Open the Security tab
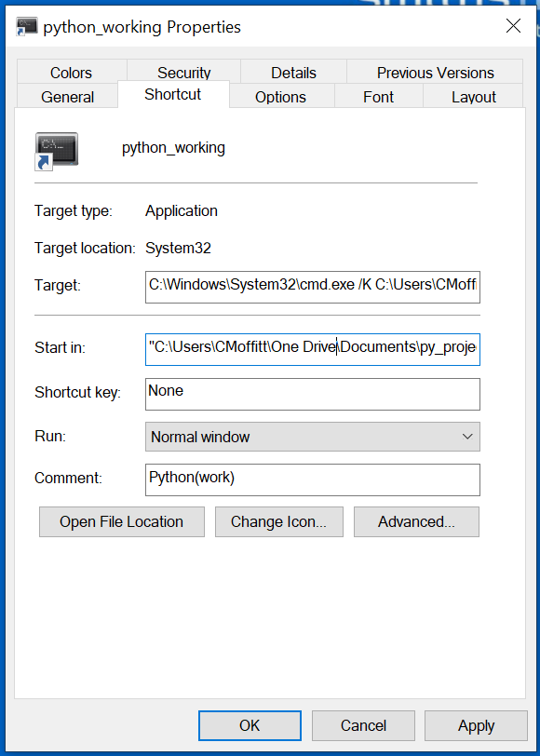 click(183, 73)
